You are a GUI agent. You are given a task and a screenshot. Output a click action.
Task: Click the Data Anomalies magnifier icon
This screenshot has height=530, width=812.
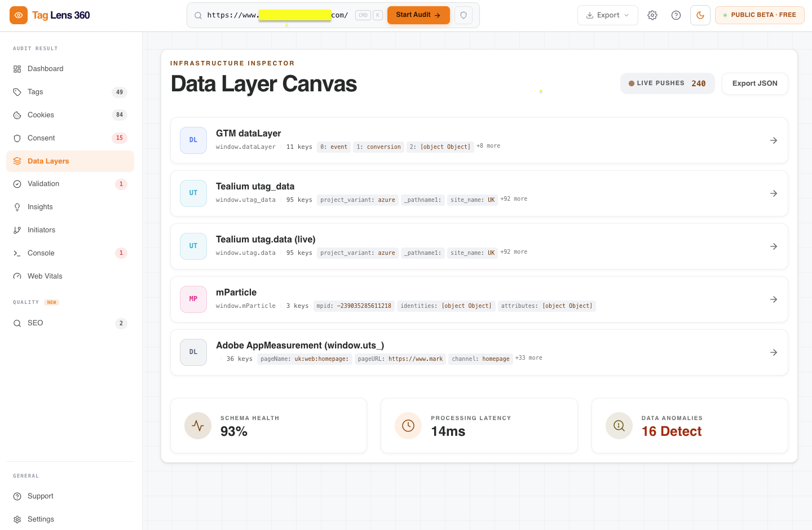(x=619, y=426)
